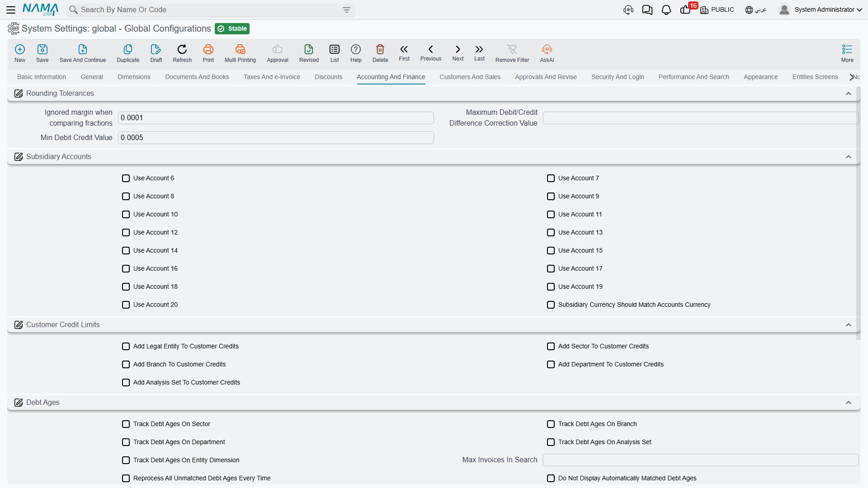868x488 pixels.
Task: Enable Use Account 7 checkbox
Action: (x=551, y=178)
